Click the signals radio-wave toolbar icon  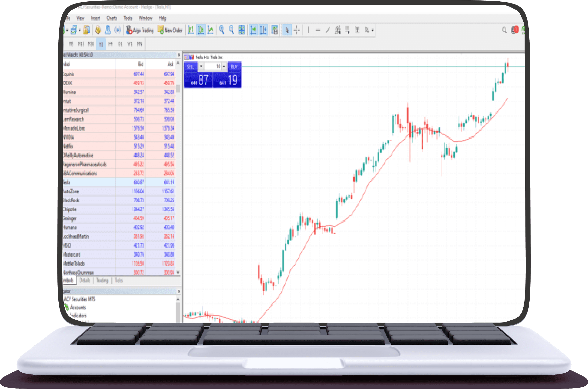117,30
